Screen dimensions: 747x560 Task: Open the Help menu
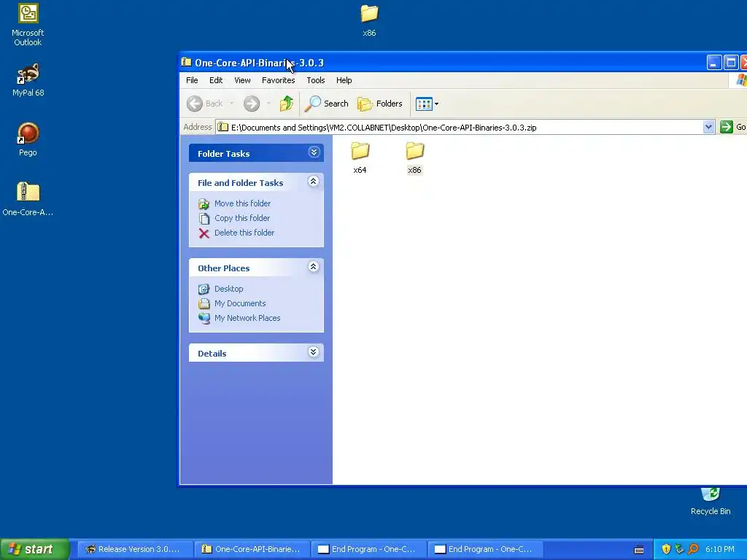coord(344,80)
